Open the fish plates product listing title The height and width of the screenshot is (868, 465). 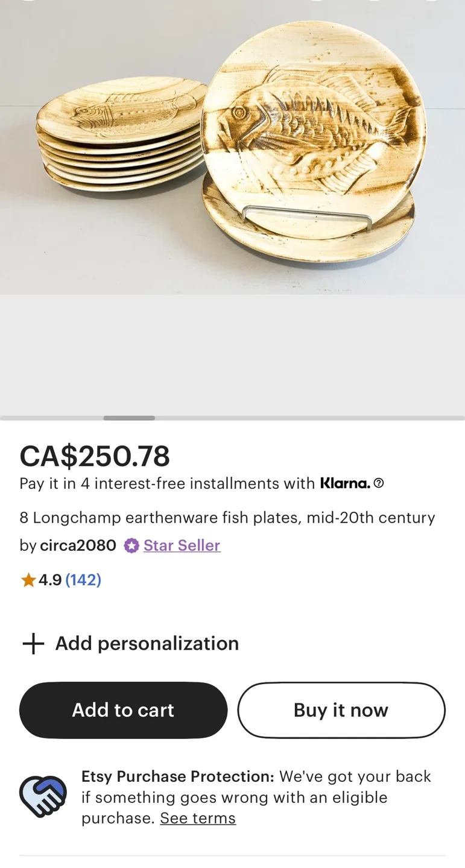pyautogui.click(x=227, y=517)
